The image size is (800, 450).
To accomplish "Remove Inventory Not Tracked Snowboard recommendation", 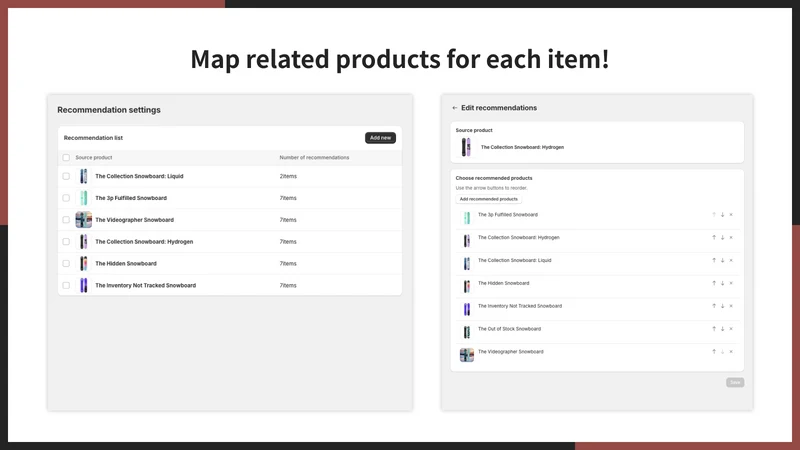I will click(x=731, y=306).
